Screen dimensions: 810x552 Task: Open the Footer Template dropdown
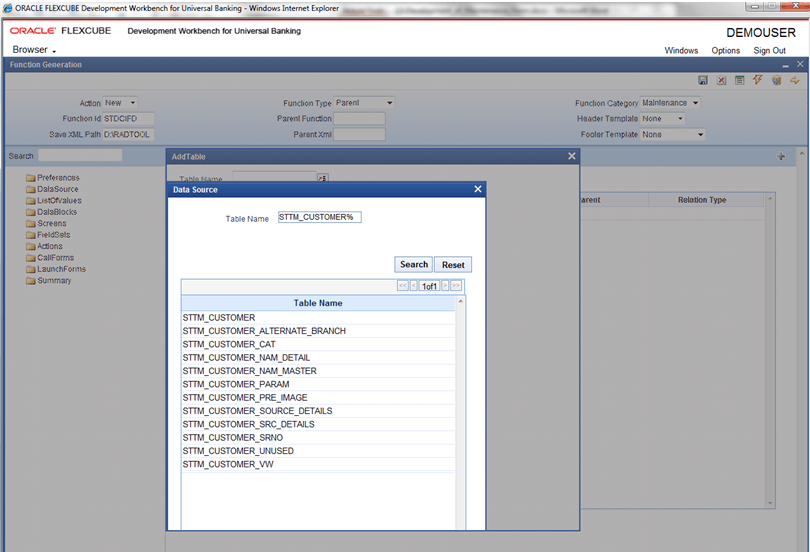673,134
